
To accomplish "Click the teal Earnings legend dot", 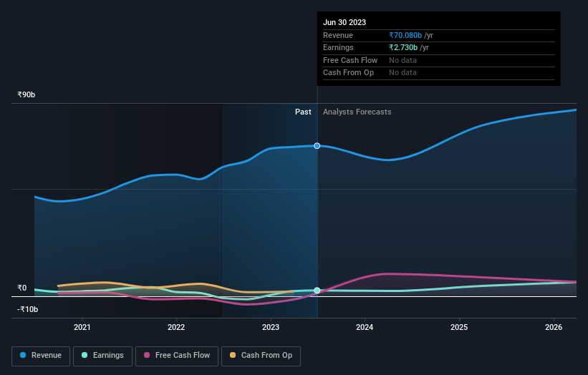I will (85, 355).
